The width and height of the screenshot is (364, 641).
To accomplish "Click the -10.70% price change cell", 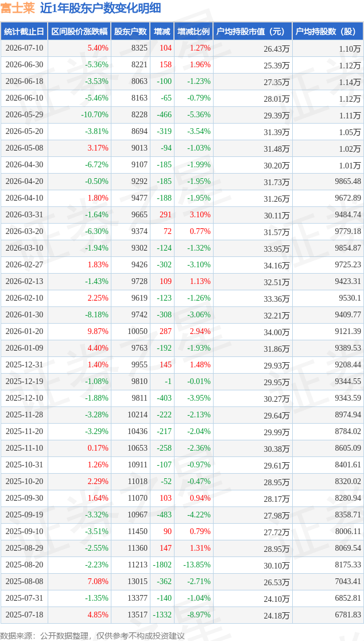I will point(80,114).
